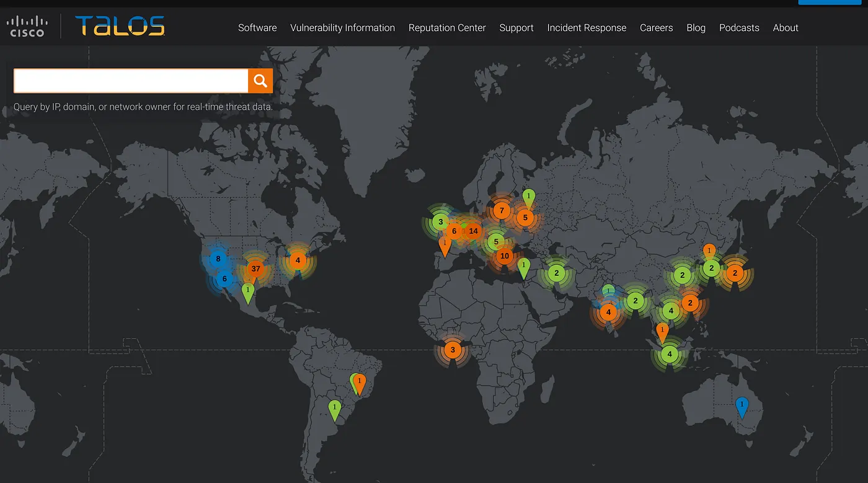Open the green 4 cluster over Indonesia

[x=669, y=355]
